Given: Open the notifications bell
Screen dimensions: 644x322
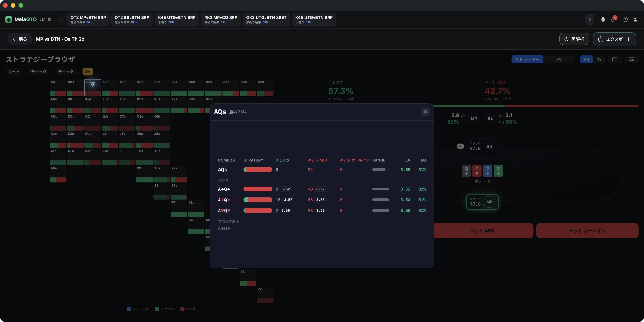Looking at the screenshot, I should pos(613,19).
